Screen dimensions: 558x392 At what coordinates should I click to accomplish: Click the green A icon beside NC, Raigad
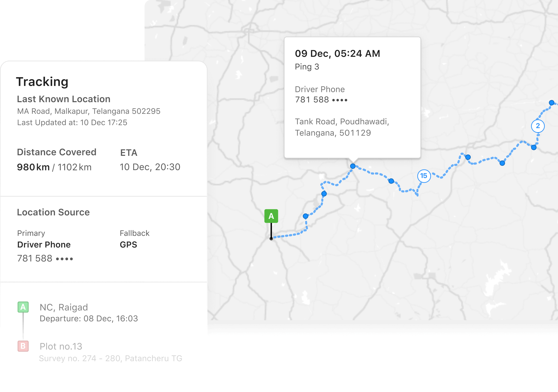coord(23,307)
